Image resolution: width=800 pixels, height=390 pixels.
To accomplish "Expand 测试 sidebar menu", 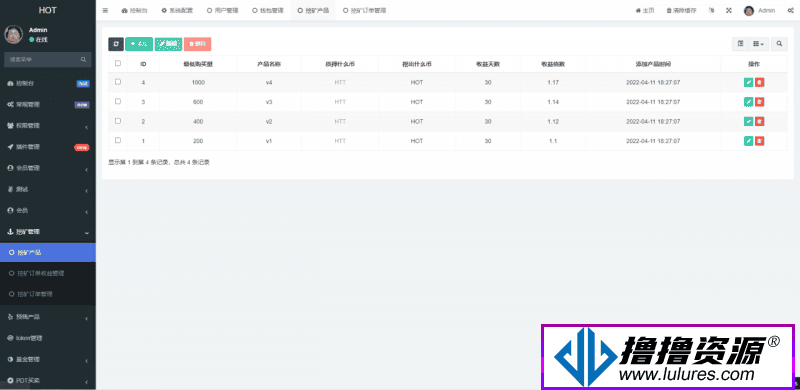I will tap(48, 189).
